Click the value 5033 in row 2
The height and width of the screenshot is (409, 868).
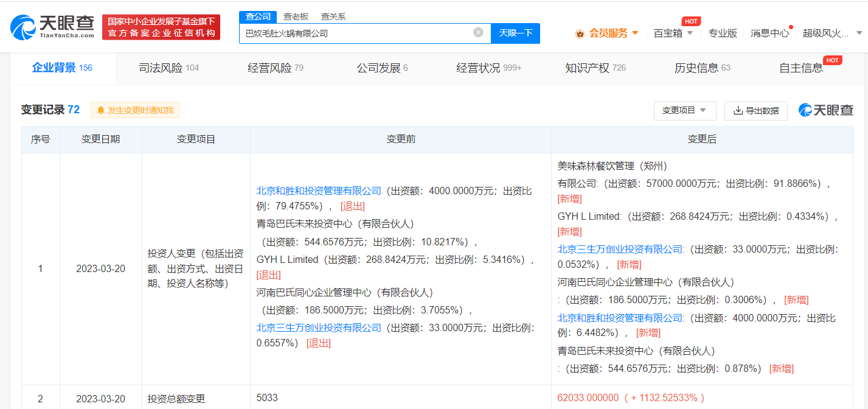267,398
